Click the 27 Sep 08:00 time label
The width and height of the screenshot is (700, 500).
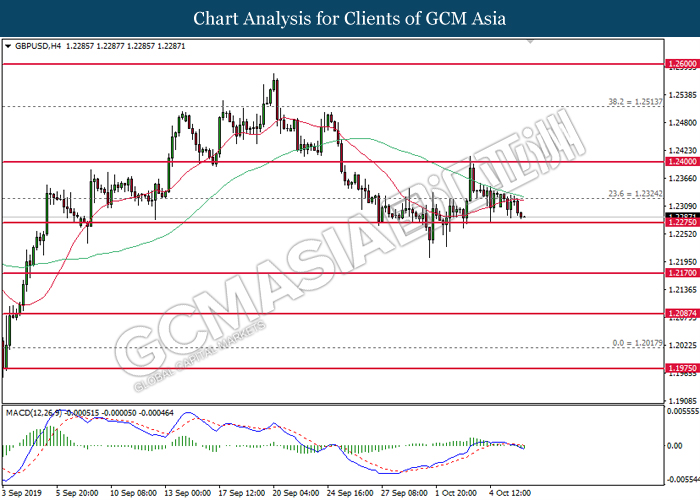coord(404,493)
